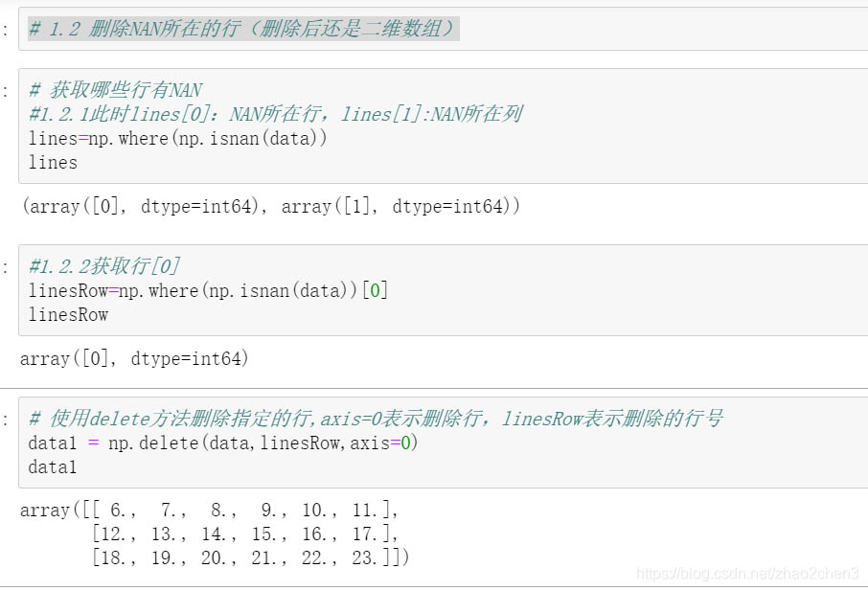Click the prompt marker beside the first cell
The image size is (868, 591).
[x=7, y=30]
